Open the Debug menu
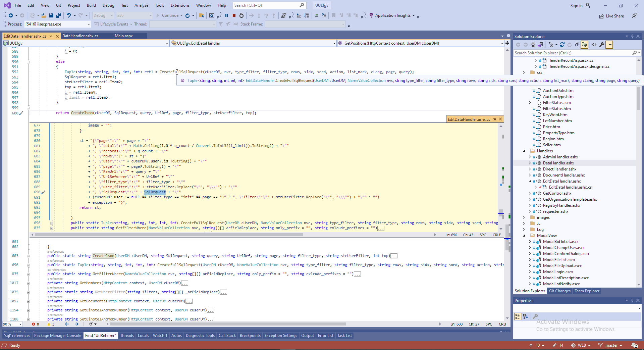The width and height of the screenshot is (644, 350). pos(108,5)
